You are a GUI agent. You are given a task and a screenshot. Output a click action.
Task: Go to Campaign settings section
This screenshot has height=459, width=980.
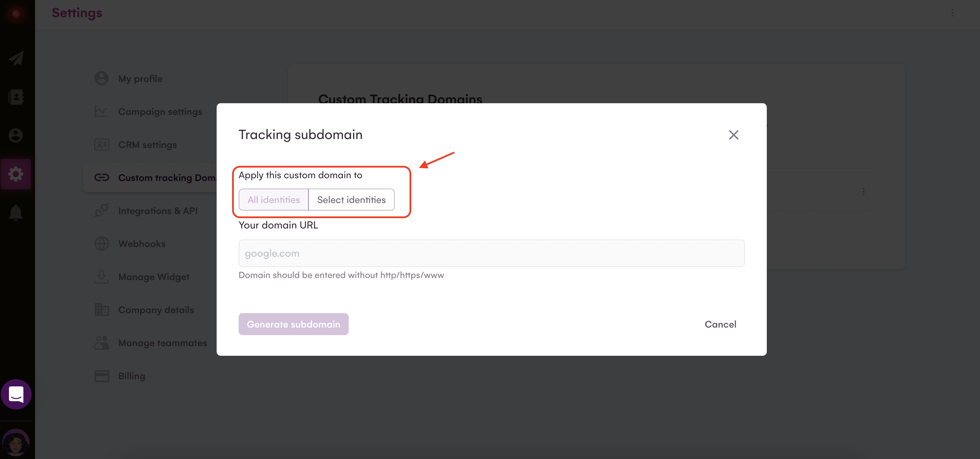coord(160,112)
